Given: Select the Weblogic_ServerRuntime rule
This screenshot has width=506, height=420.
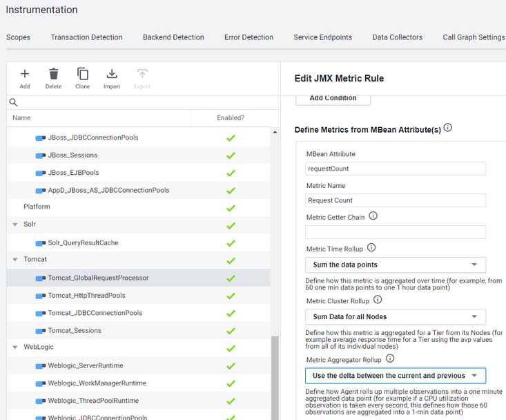Looking at the screenshot, I should pyautogui.click(x=86, y=365).
